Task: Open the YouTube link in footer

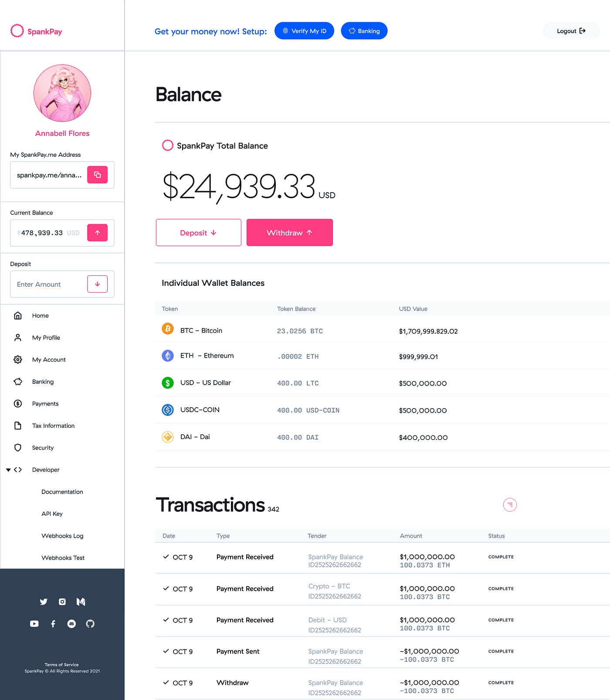Action: pos(34,624)
